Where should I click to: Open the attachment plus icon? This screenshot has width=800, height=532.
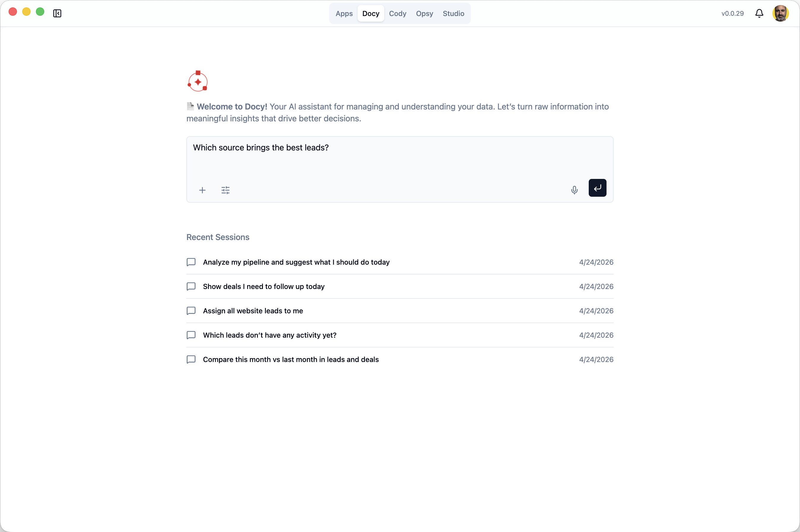pyautogui.click(x=202, y=190)
